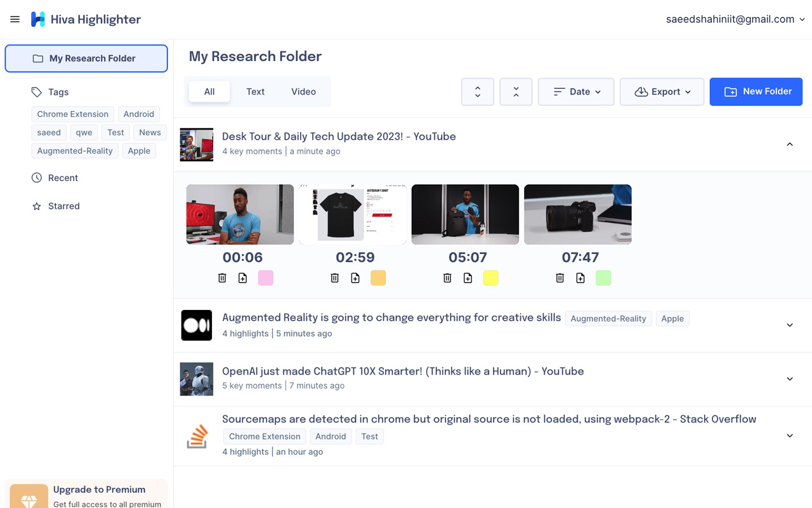Expand the Sourcemaps Stack Overflow entry
The width and height of the screenshot is (812, 508).
790,436
